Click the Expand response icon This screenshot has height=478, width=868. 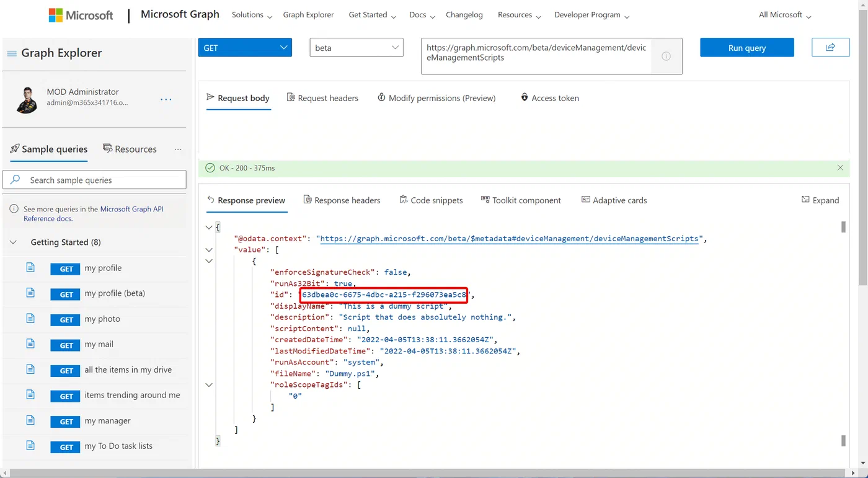point(805,200)
